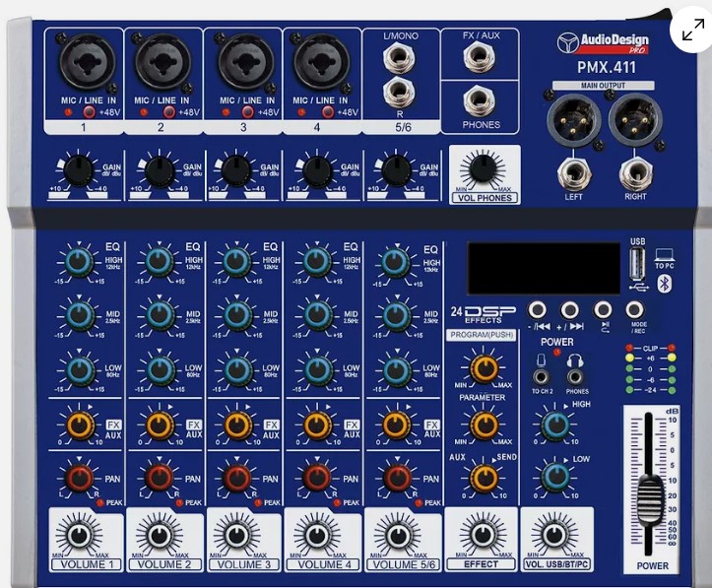This screenshot has height=588, width=712.
Task: Click the channel 3 EQ LOW knob
Action: coord(237,369)
